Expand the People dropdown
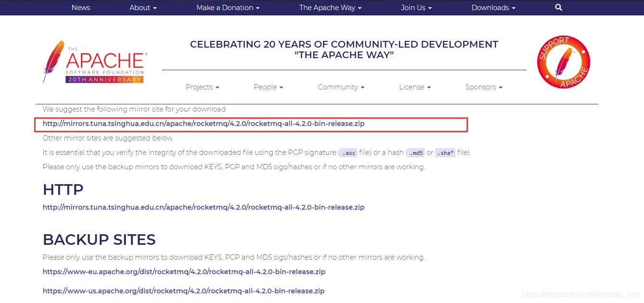This screenshot has width=644, height=303. (268, 87)
